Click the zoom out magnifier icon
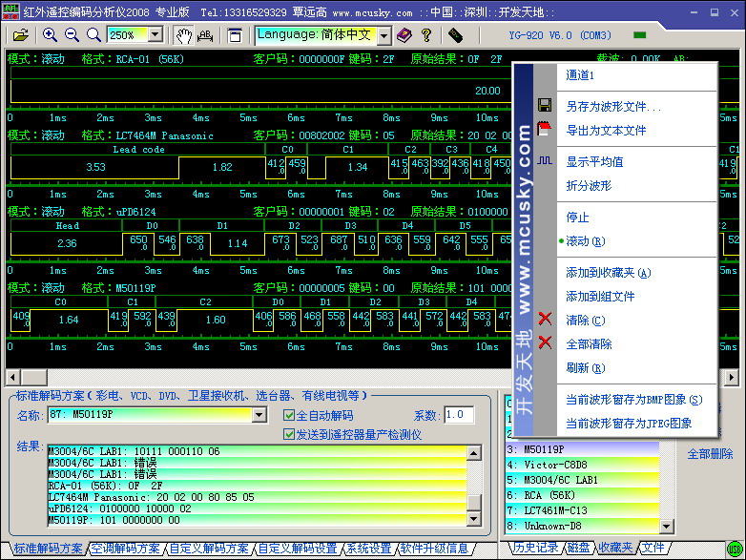The width and height of the screenshot is (746, 560). tap(72, 35)
